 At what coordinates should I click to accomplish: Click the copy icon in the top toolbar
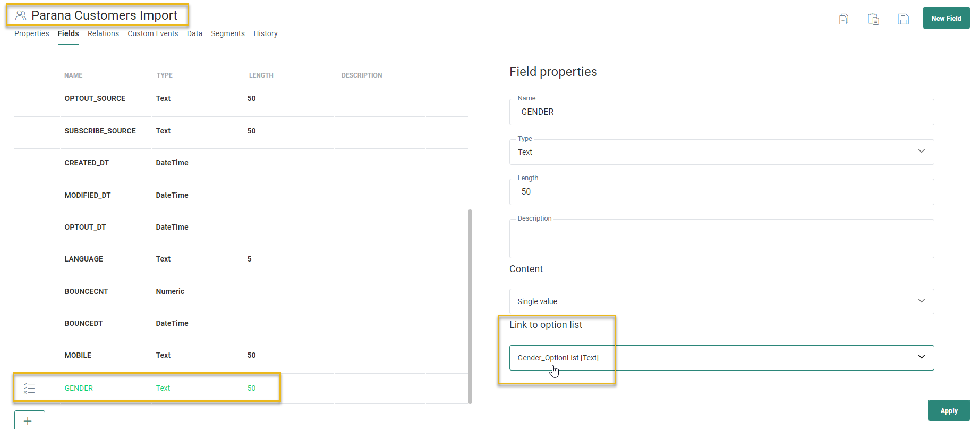[843, 19]
